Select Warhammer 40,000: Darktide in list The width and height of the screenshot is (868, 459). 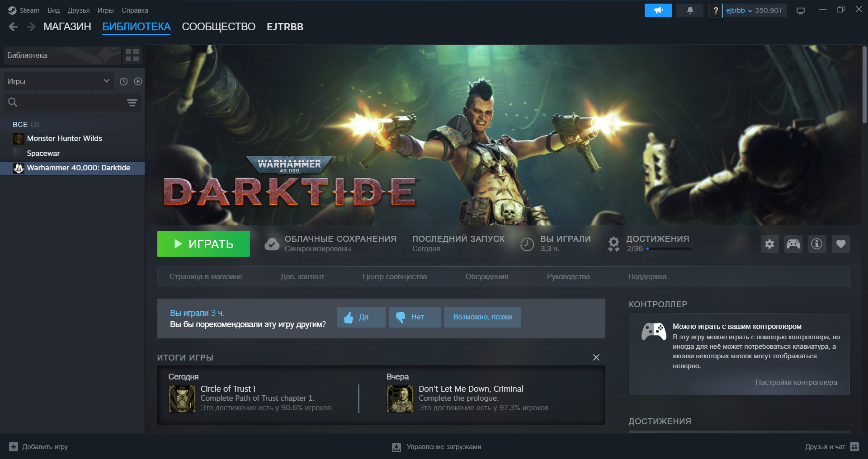(x=72, y=168)
